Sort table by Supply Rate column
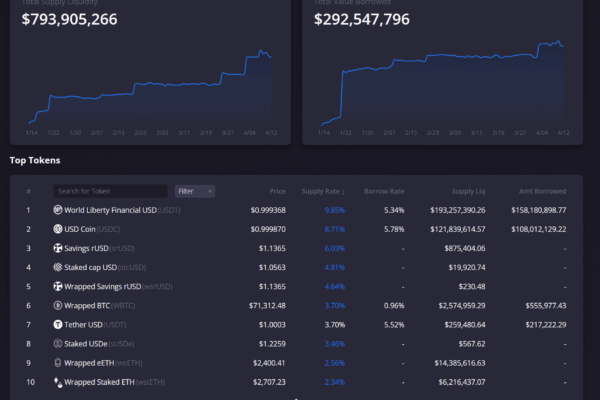 point(323,191)
